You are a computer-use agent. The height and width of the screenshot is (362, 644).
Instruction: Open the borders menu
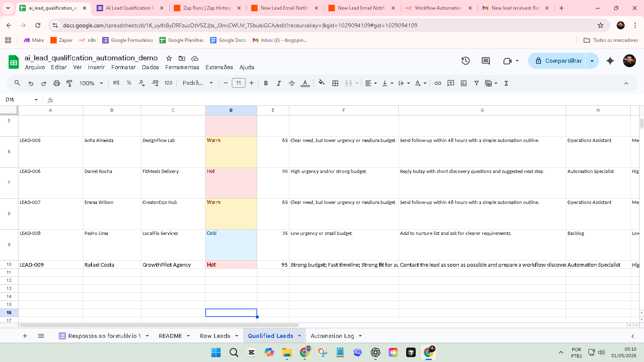pos(335,83)
